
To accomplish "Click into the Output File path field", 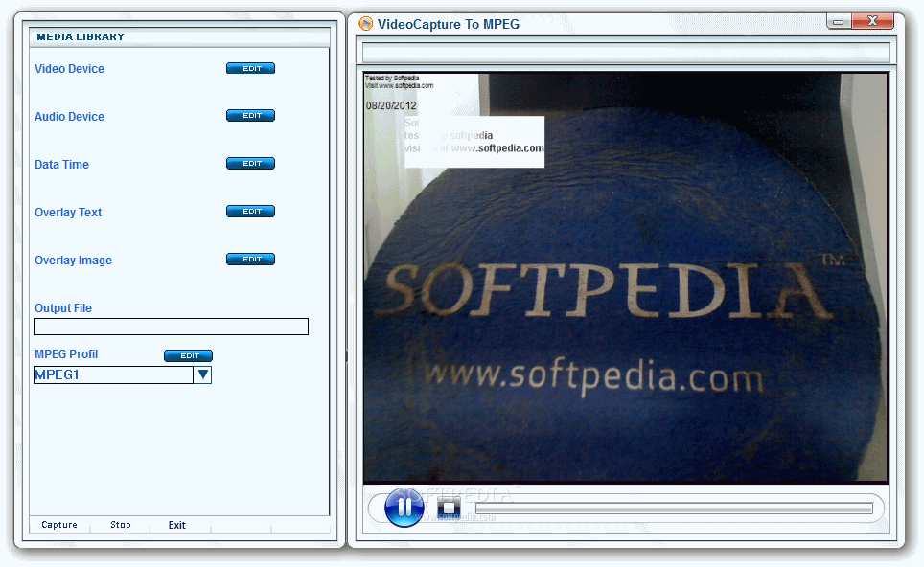I will [x=171, y=327].
